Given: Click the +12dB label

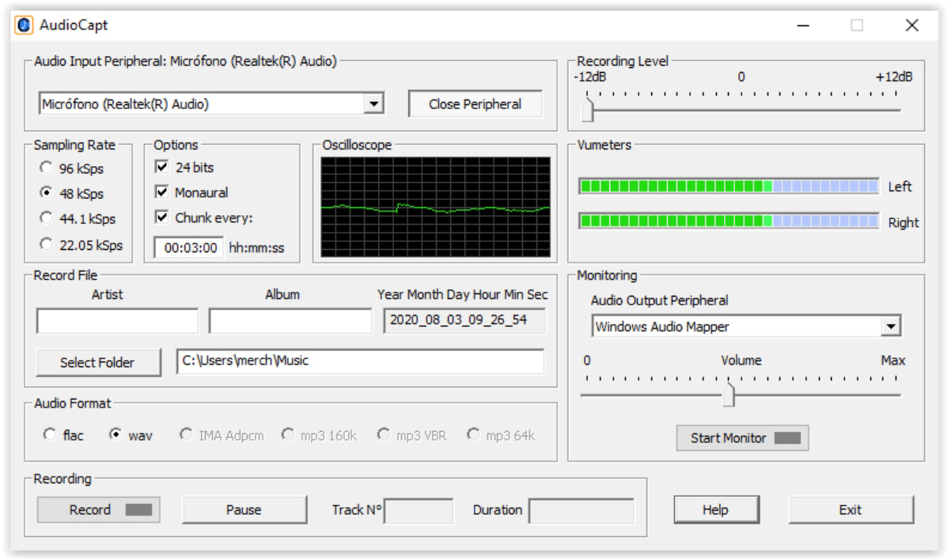Looking at the screenshot, I should (x=894, y=77).
